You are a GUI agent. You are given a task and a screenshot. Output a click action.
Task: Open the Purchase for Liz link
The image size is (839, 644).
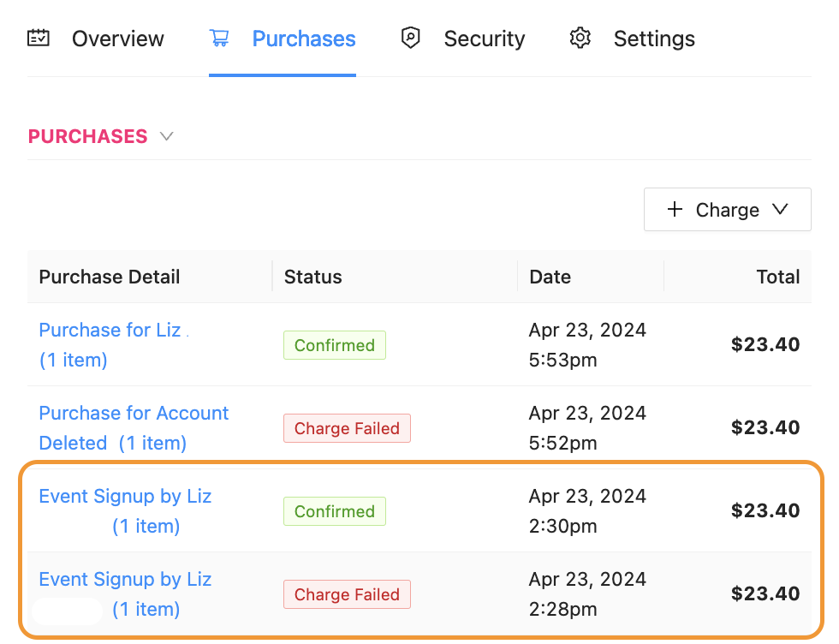[x=110, y=331]
